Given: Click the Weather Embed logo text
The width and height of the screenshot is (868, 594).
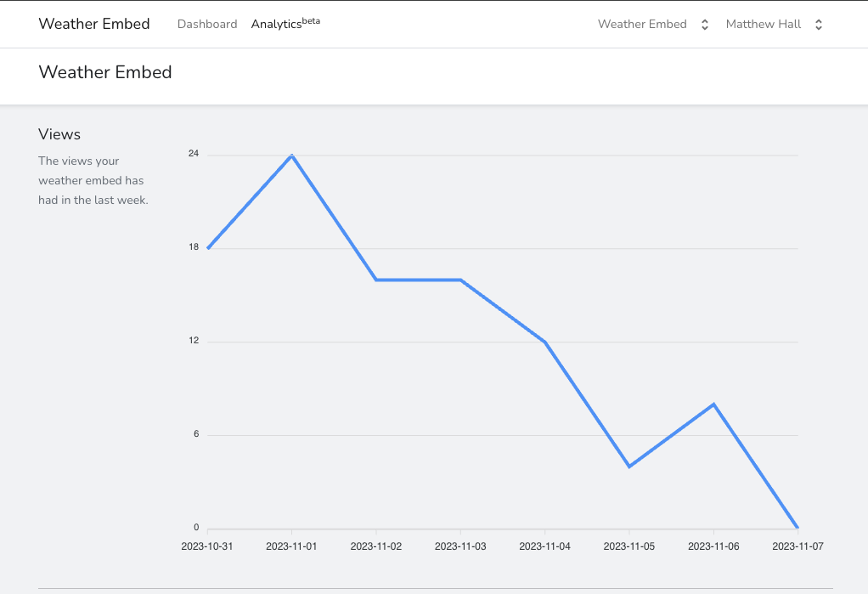Looking at the screenshot, I should click(93, 24).
